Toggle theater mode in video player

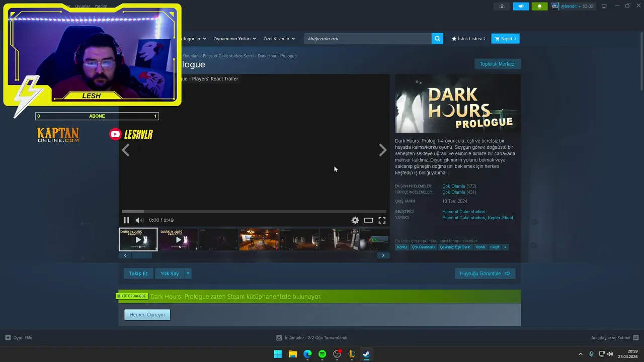(368, 220)
